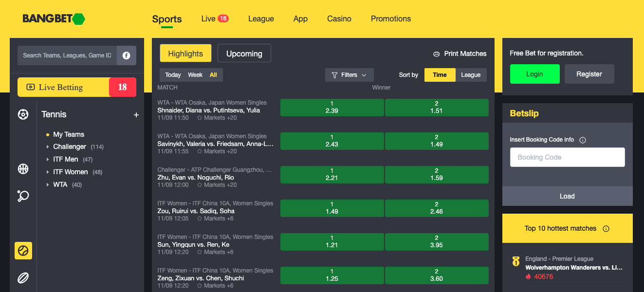Open the Promotions page
The image size is (644, 292).
coord(391,18)
